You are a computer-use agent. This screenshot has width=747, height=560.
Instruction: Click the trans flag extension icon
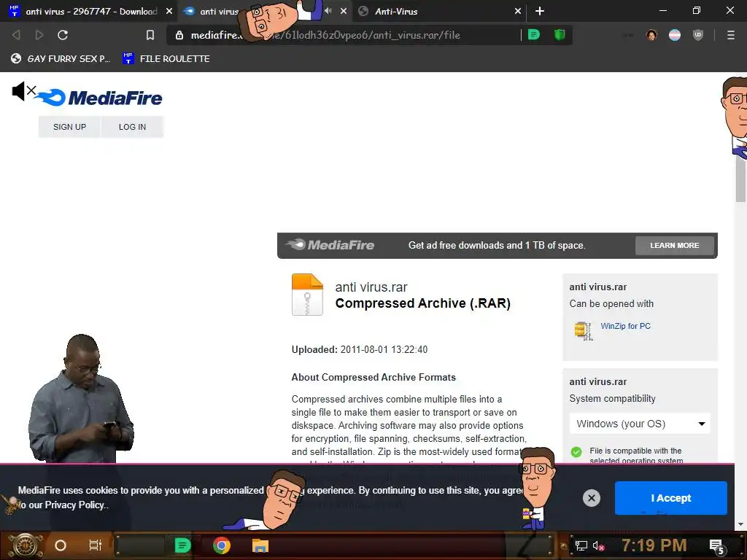(x=675, y=35)
